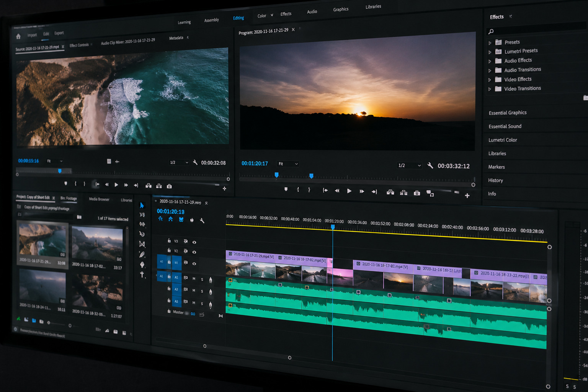Go to In point in Program monitor
The height and width of the screenshot is (392, 588).
(325, 190)
